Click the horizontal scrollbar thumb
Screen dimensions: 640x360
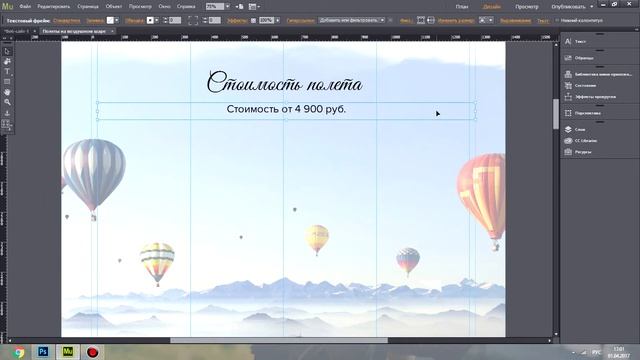(x=279, y=340)
